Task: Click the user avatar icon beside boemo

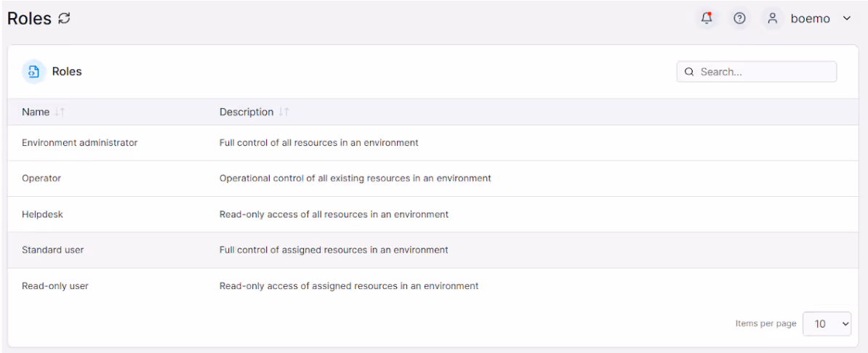Action: coord(772,18)
